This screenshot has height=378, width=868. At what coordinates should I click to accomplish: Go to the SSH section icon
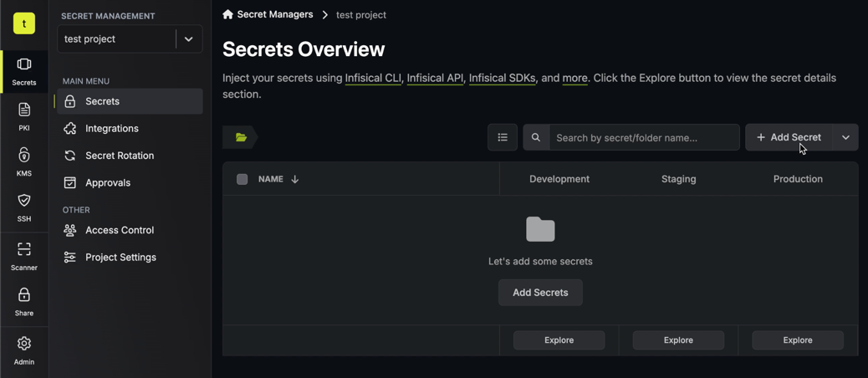coord(23,200)
